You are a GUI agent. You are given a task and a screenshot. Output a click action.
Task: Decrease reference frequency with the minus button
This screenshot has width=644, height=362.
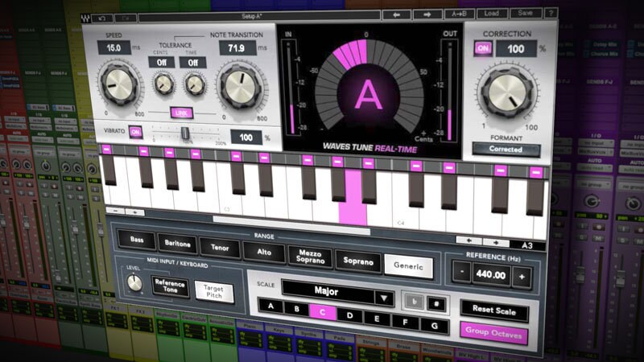pos(462,273)
